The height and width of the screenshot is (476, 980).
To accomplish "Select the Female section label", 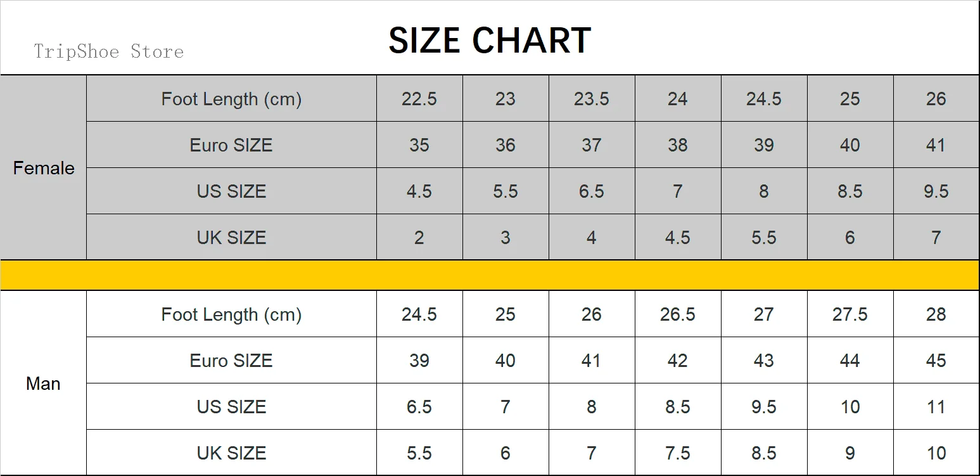I will point(44,168).
